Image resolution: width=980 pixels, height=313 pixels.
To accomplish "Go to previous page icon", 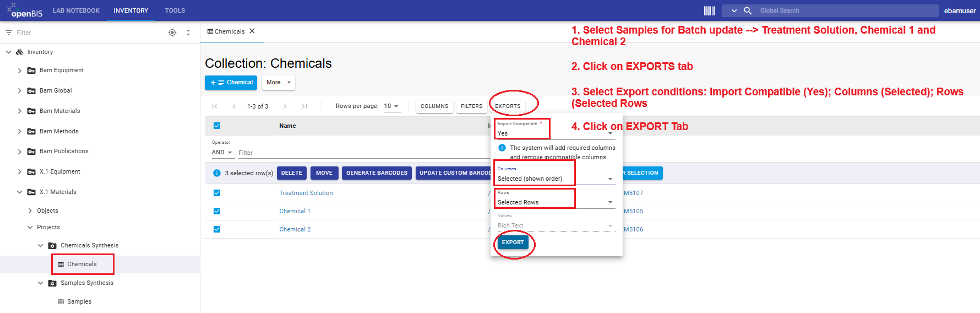I will pyautogui.click(x=234, y=106).
